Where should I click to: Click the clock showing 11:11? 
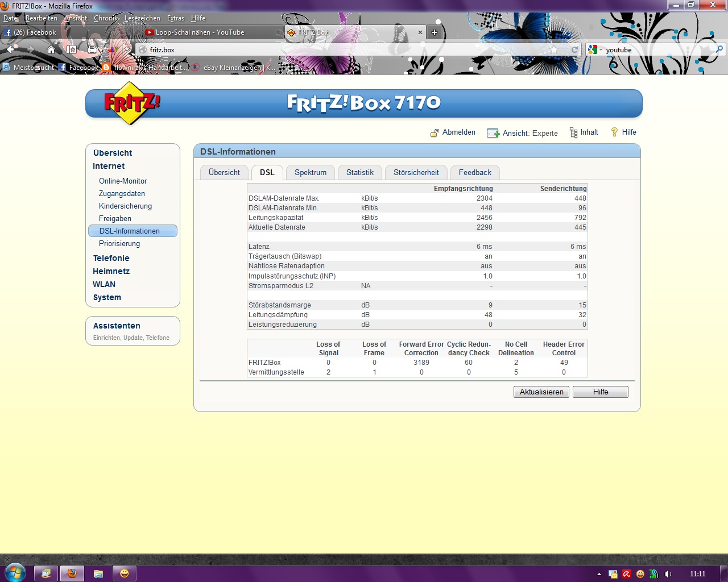pyautogui.click(x=697, y=574)
